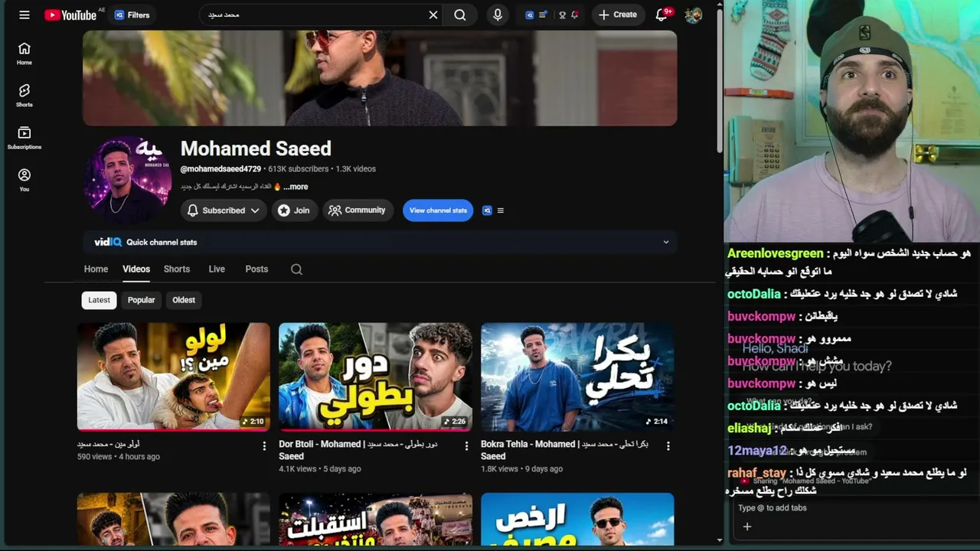Viewport: 980px width, 551px height.
Task: Open the account avatar menu
Action: pyautogui.click(x=694, y=15)
